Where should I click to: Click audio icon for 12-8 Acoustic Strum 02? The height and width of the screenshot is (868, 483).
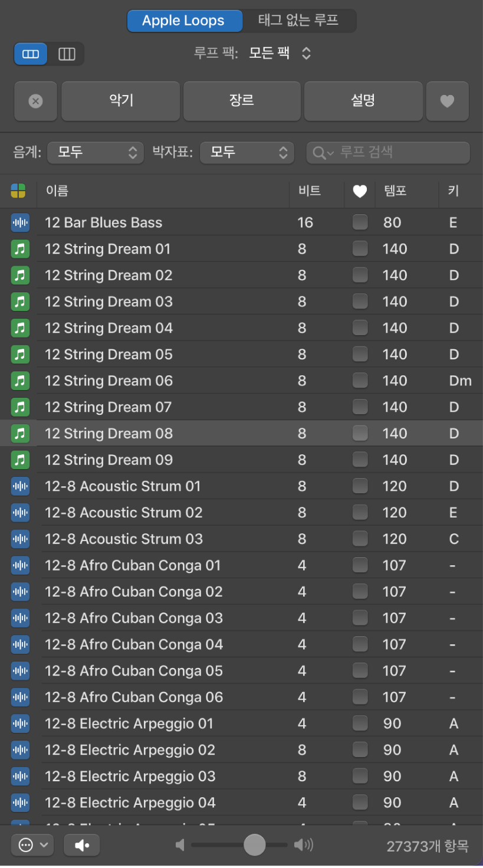coord(21,513)
